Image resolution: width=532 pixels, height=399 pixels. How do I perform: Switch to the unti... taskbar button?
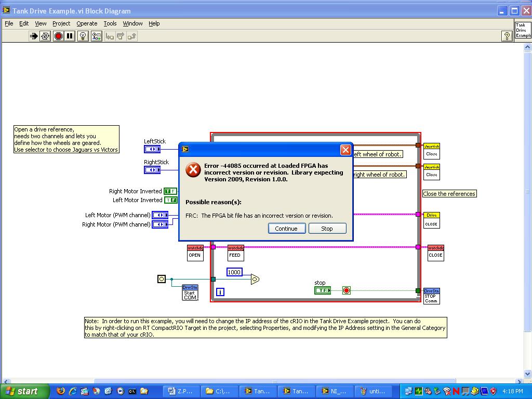coord(374,391)
